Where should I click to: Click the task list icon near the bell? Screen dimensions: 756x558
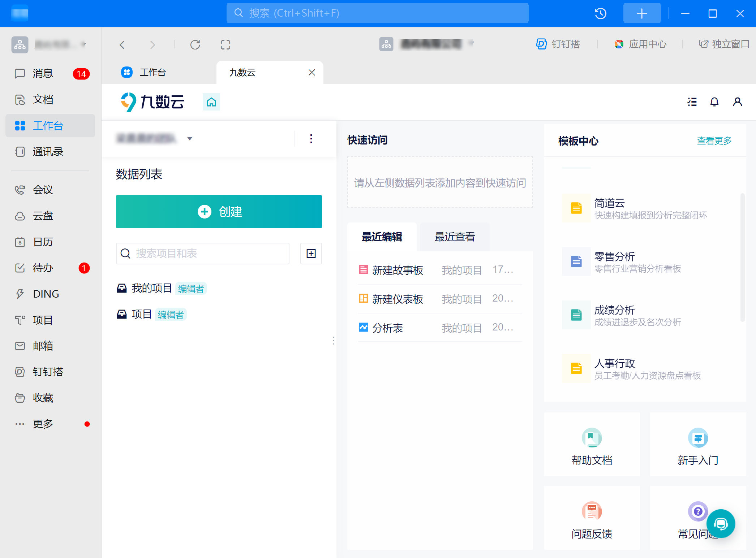691,102
